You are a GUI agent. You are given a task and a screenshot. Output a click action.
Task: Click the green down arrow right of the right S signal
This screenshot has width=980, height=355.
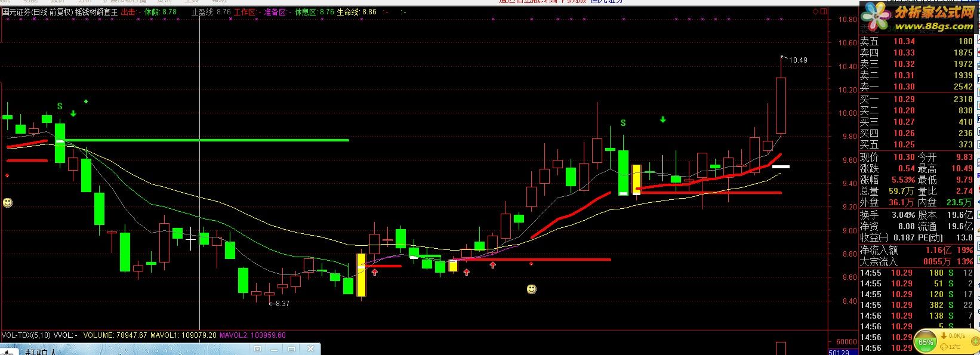click(662, 119)
